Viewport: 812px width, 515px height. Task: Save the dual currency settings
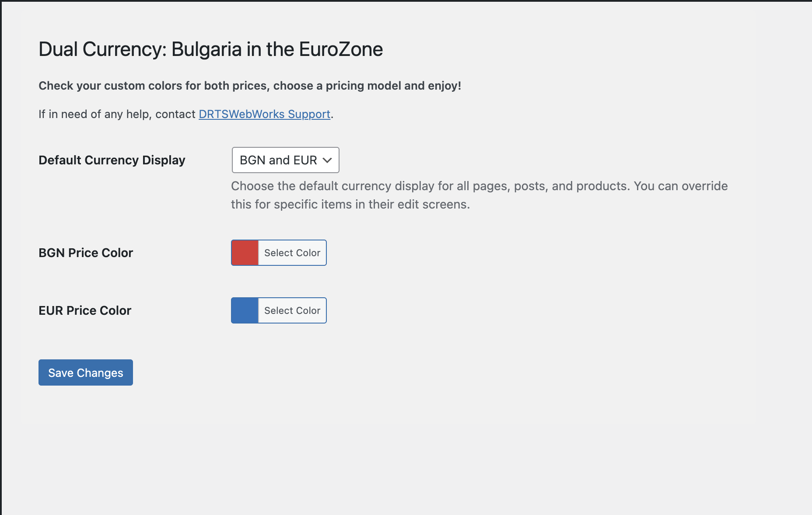85,372
